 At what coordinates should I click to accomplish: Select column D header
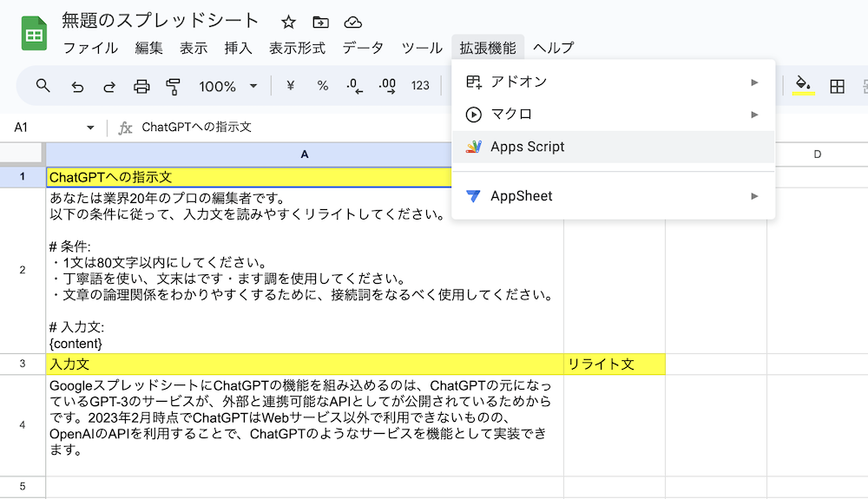pos(817,154)
